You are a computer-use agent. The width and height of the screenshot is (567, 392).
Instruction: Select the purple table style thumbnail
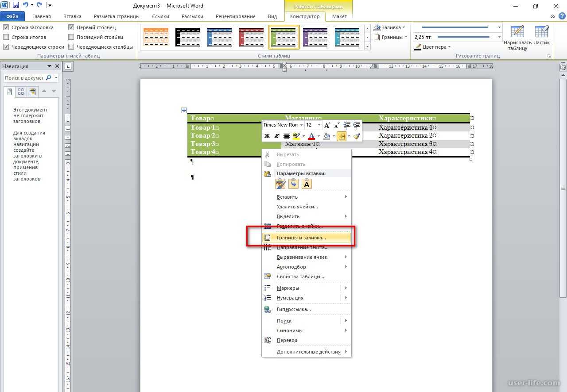pos(315,37)
